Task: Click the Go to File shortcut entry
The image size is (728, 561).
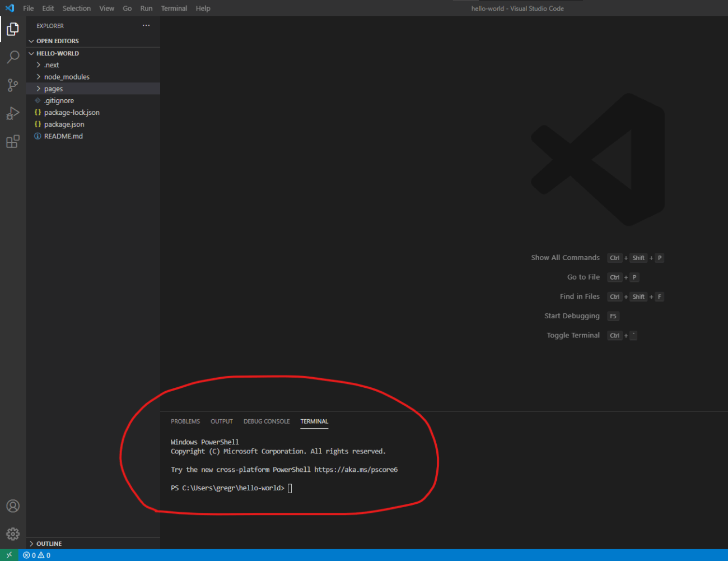Action: click(583, 277)
